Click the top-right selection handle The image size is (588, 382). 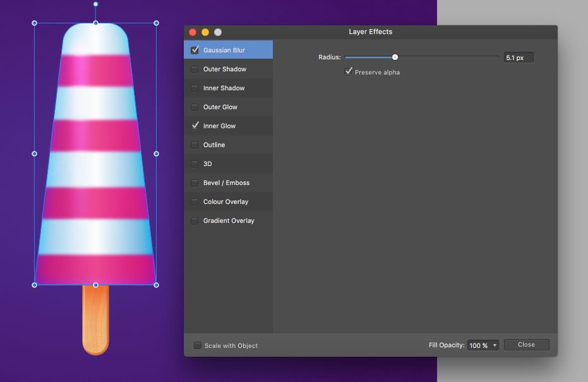point(157,23)
